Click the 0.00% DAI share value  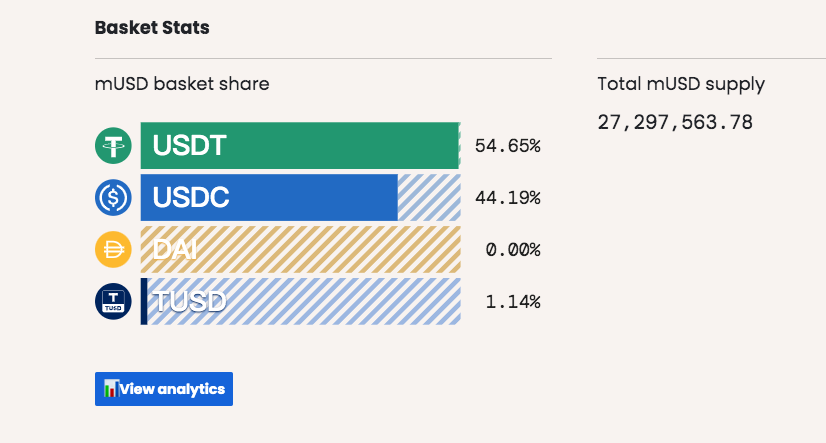tap(513, 249)
